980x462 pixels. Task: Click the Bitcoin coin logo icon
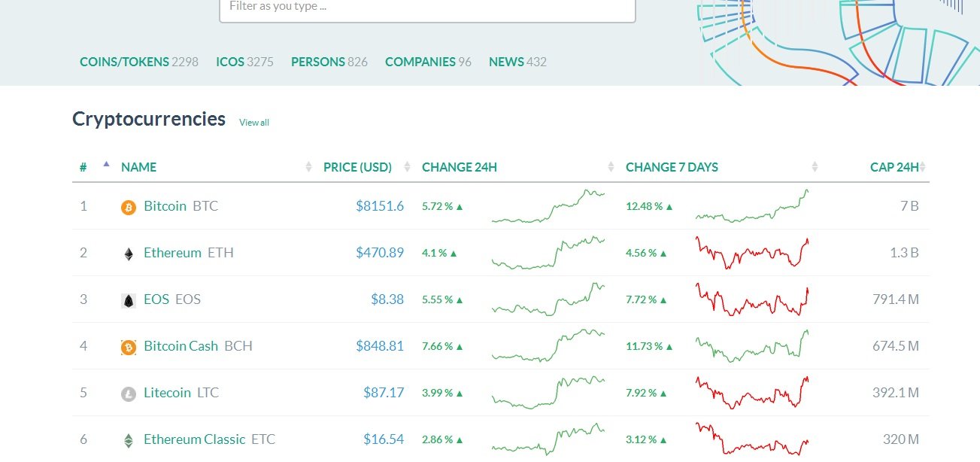click(x=129, y=207)
